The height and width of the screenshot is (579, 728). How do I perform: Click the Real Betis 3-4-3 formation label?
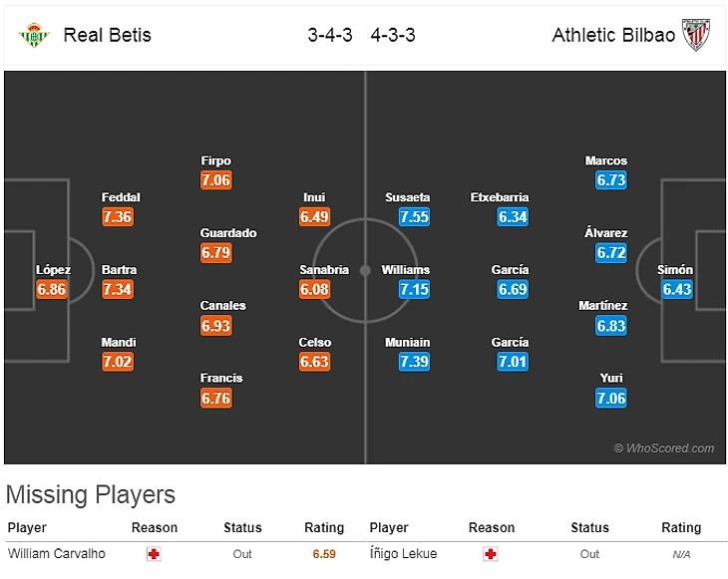pyautogui.click(x=330, y=35)
